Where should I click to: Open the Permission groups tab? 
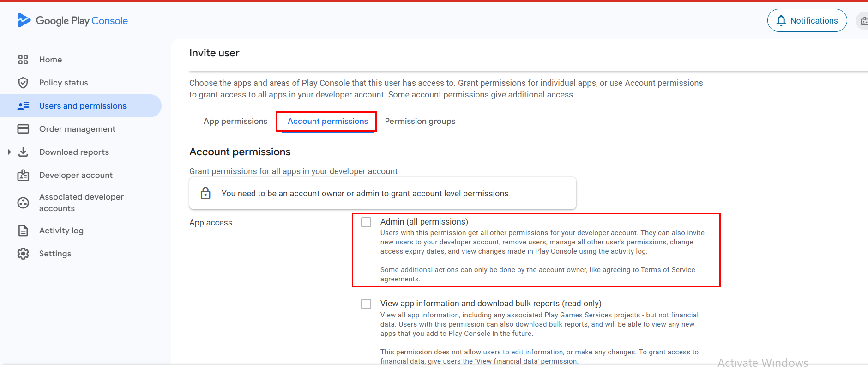420,121
